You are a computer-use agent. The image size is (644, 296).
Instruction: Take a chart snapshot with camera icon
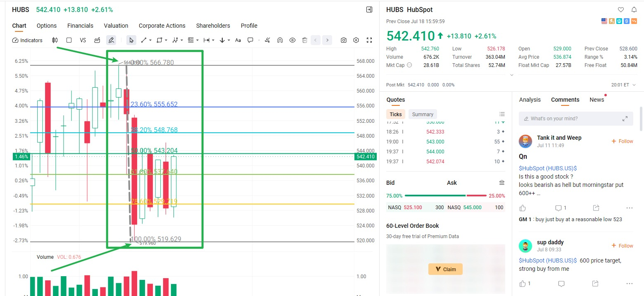pyautogui.click(x=344, y=40)
